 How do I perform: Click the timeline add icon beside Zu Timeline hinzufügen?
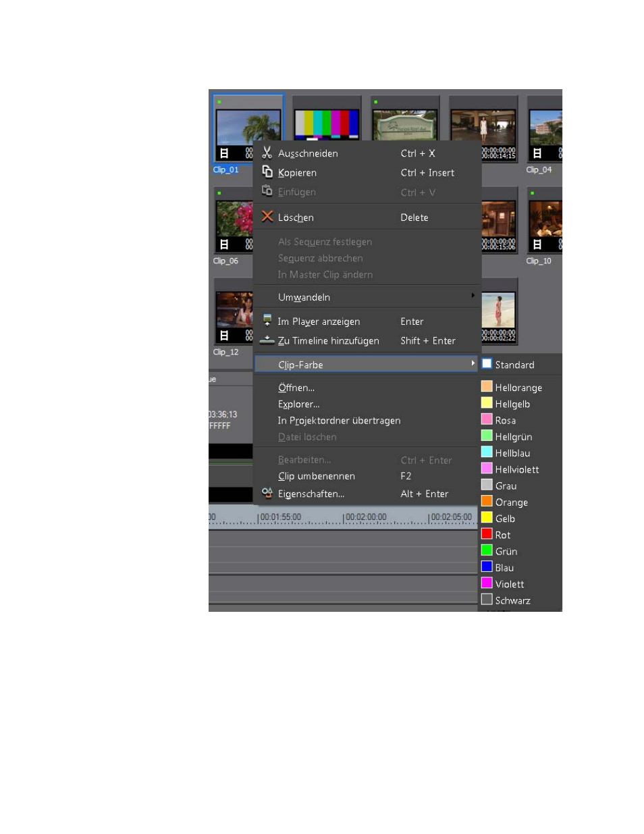[x=267, y=340]
